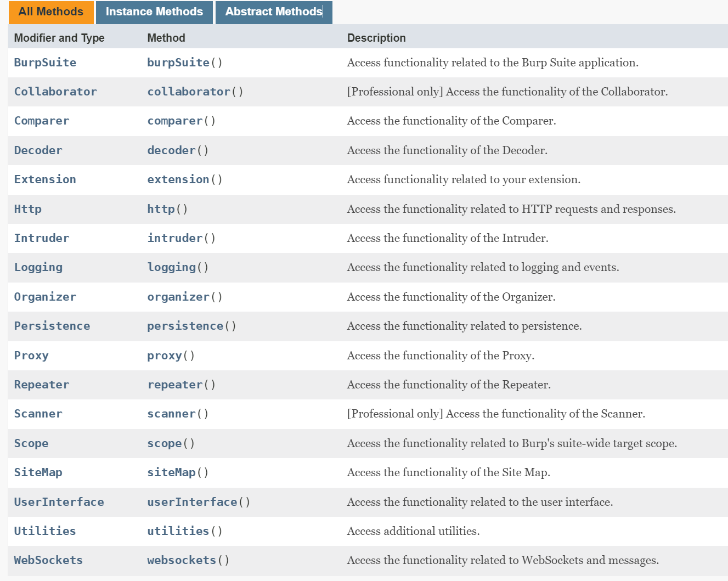Image resolution: width=728 pixels, height=581 pixels.
Task: Open the Extension type link
Action: 45,179
